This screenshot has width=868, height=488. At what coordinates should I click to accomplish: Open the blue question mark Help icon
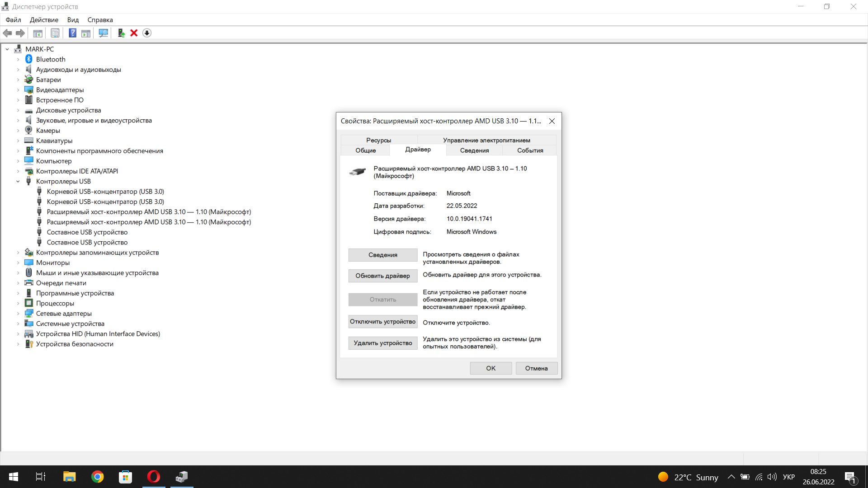72,33
